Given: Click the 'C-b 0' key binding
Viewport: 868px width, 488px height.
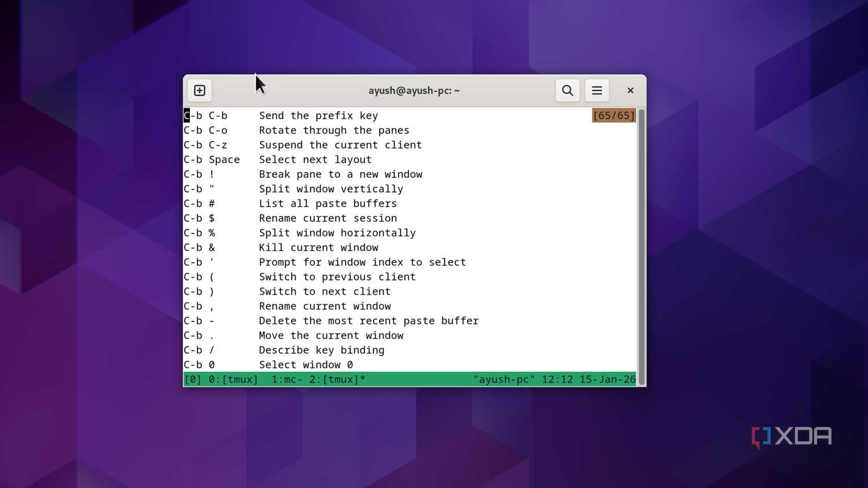Looking at the screenshot, I should pos(199,364).
